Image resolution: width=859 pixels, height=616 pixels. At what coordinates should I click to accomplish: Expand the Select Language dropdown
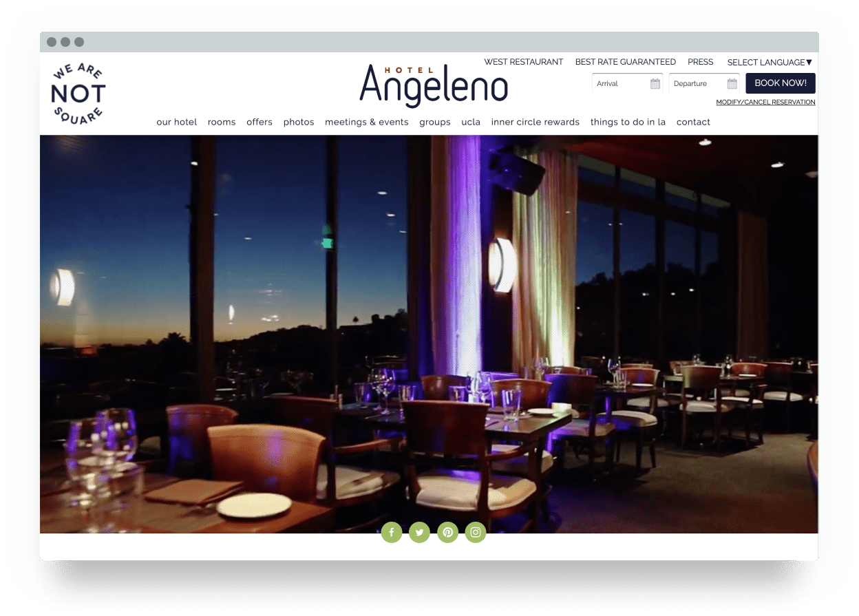pyautogui.click(x=770, y=63)
